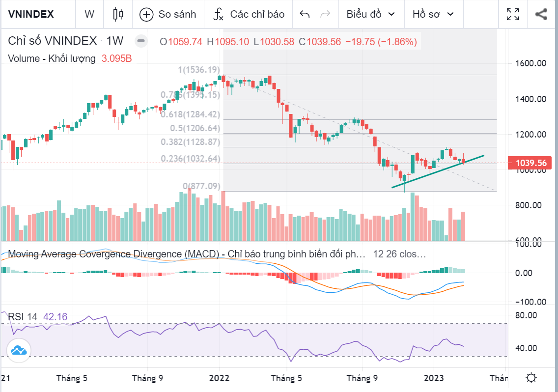Click the change value −19.75 (−1.86%)
The width and height of the screenshot is (558, 392).
pos(382,42)
